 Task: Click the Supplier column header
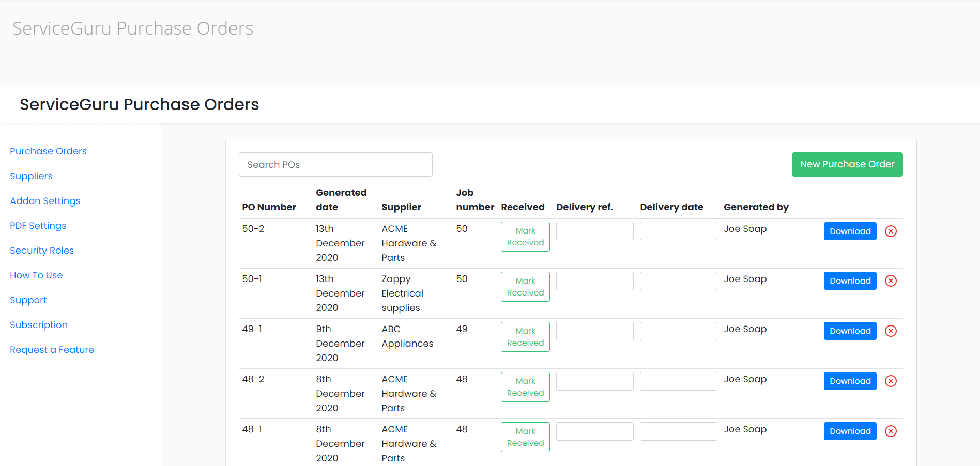(x=401, y=207)
